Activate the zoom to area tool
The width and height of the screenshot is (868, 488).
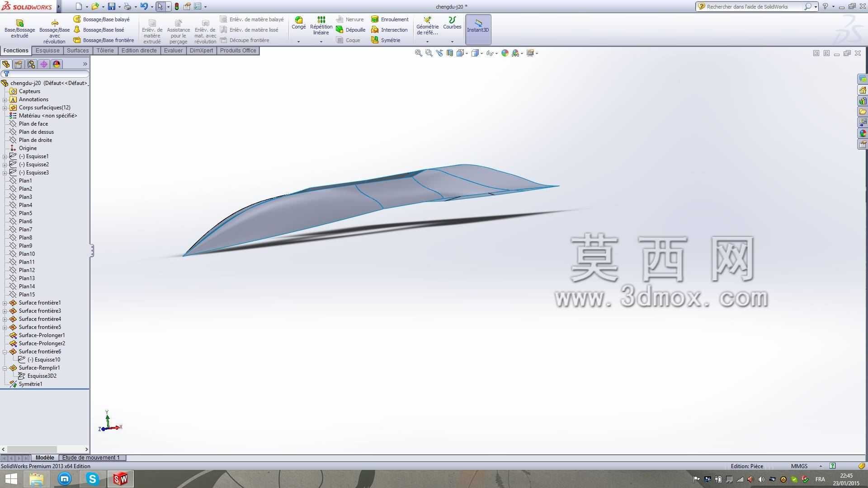[429, 53]
